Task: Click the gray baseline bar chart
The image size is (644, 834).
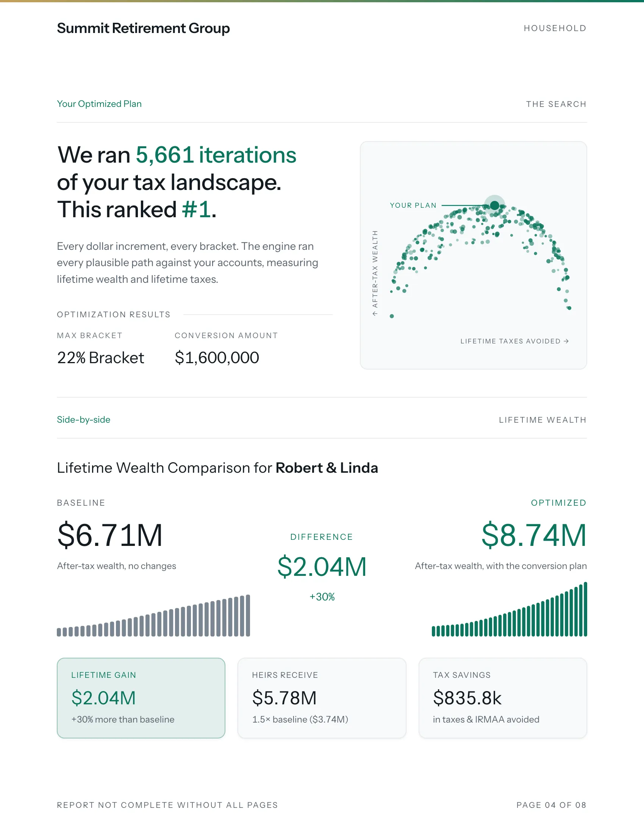Action: (x=153, y=616)
